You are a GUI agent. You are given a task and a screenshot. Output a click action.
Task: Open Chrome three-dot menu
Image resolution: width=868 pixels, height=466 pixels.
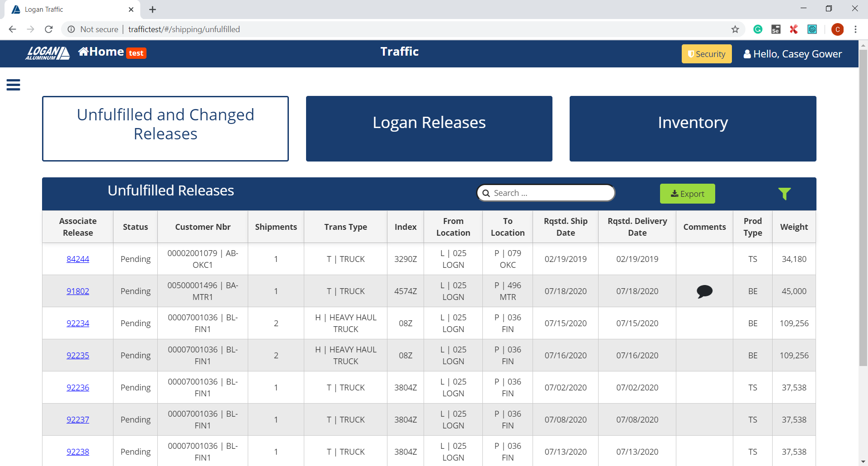coord(855,29)
